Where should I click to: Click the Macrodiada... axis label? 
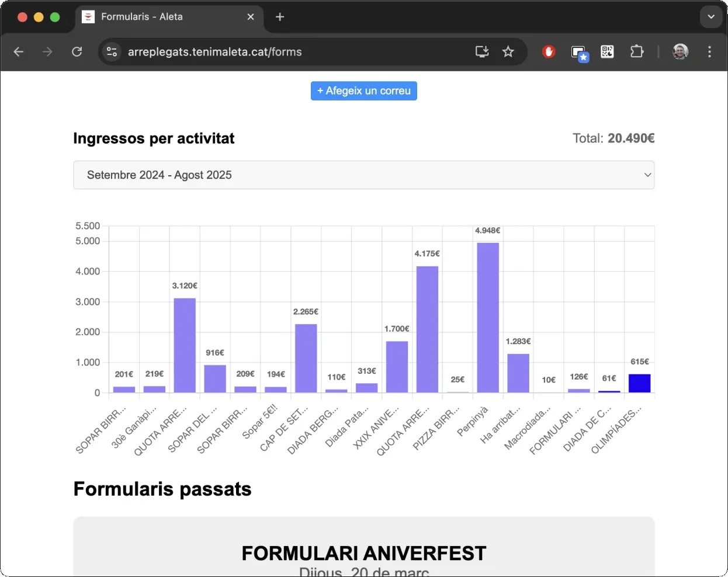527,428
